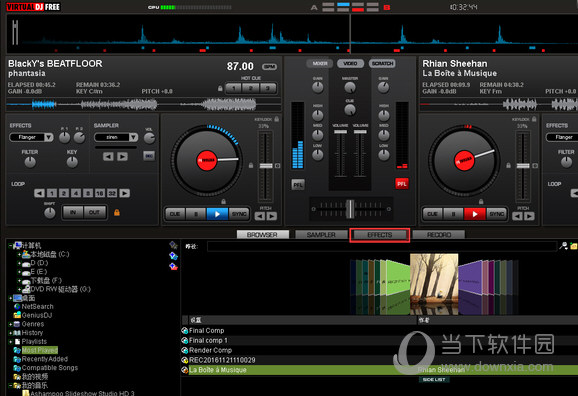Image resolution: width=578 pixels, height=396 pixels.
Task: Select previous sampler with left arrow
Action: tap(108, 157)
